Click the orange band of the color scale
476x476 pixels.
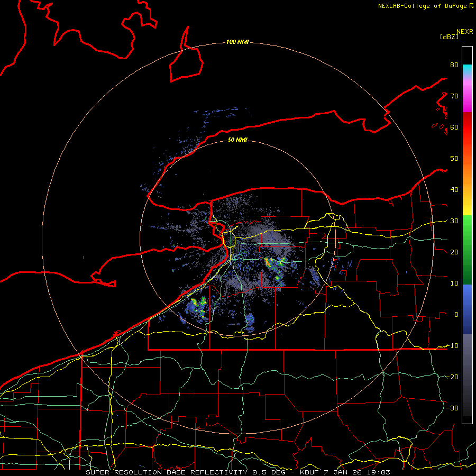[467, 173]
